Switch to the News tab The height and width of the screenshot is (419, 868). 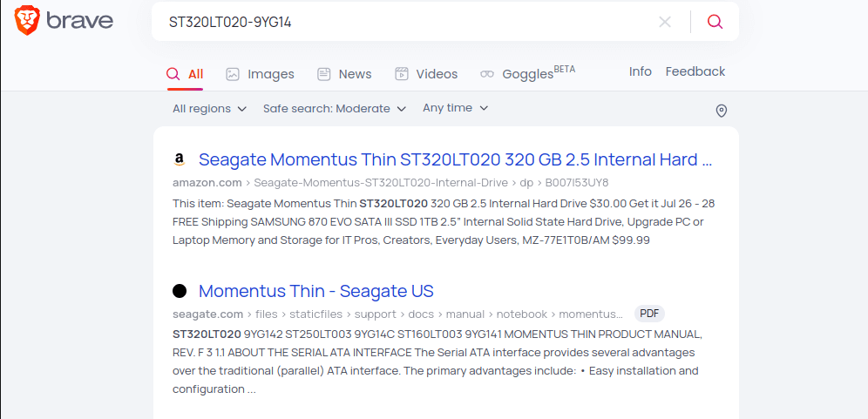coord(343,74)
